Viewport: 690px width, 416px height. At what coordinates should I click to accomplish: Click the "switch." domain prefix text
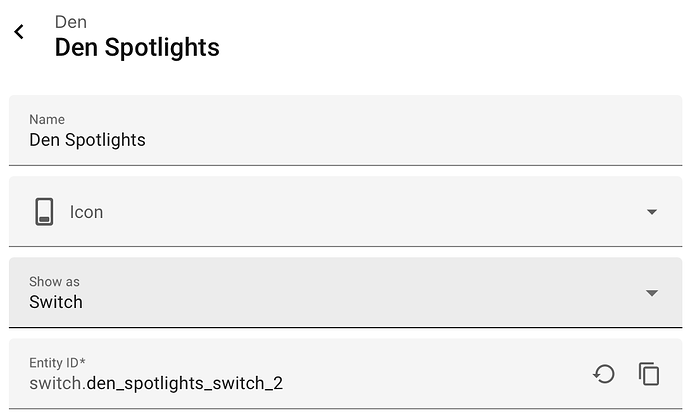coord(57,383)
